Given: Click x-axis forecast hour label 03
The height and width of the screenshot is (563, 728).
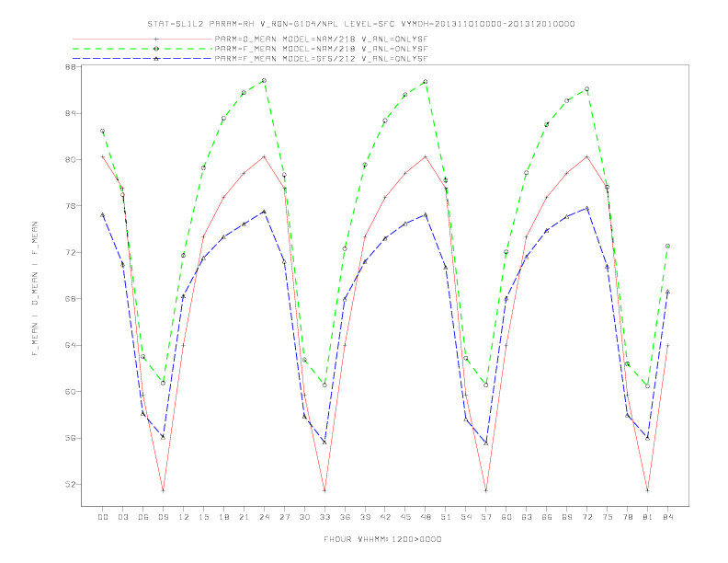Looking at the screenshot, I should [x=122, y=517].
